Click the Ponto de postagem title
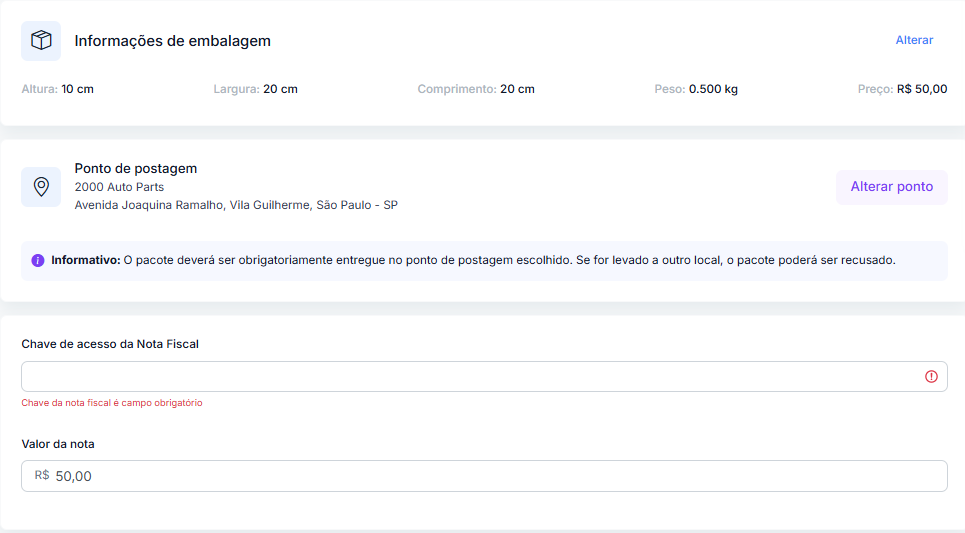The width and height of the screenshot is (965, 533). point(136,168)
